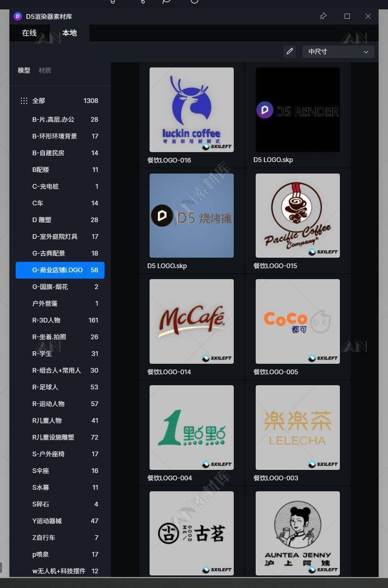Click the pencil edit icon
This screenshot has height=588, width=388.
289,51
